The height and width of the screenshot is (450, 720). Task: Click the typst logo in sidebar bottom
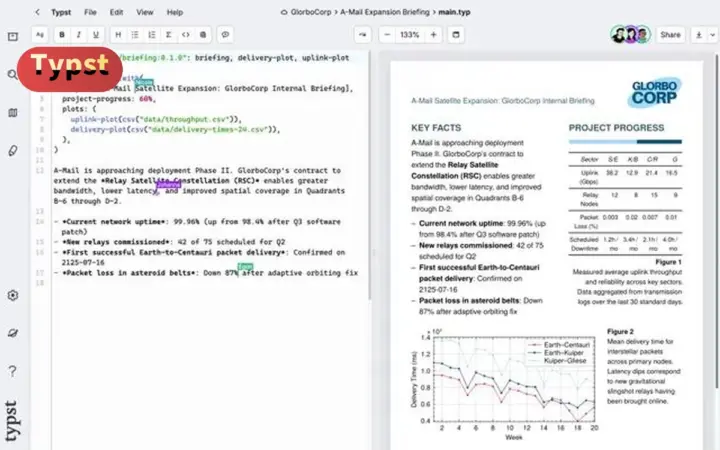[x=12, y=421]
